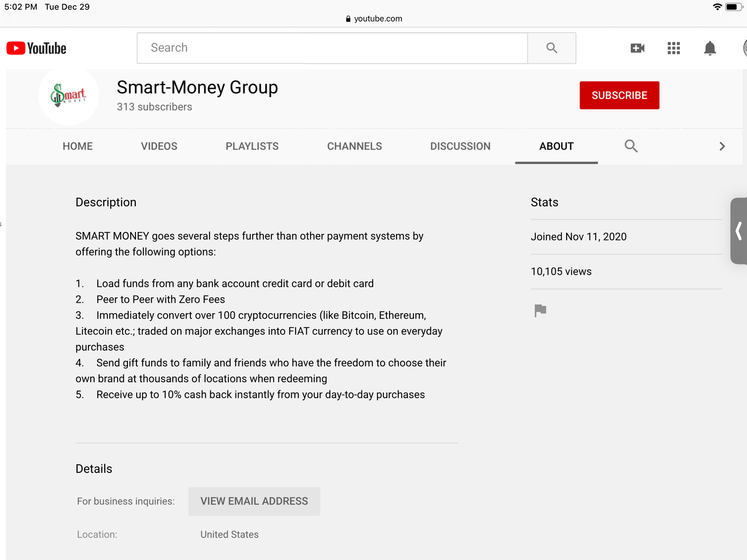
Task: Click the Description heading
Action: pos(106,202)
